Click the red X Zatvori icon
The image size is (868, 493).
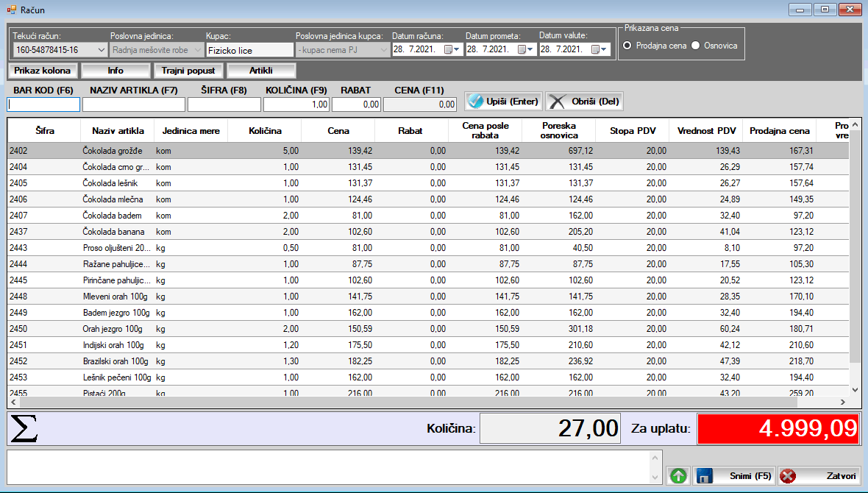pos(789,476)
